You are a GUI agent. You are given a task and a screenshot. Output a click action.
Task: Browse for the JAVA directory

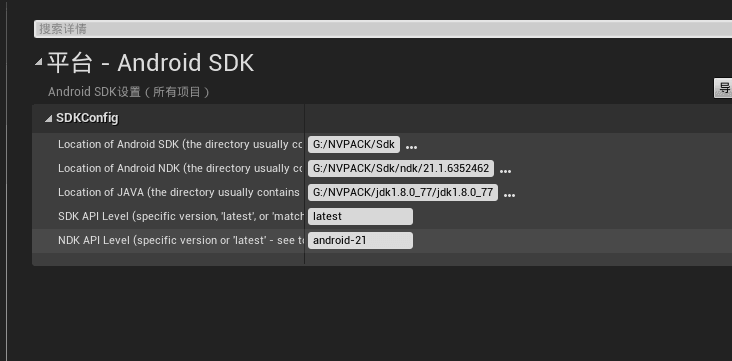(x=509, y=195)
